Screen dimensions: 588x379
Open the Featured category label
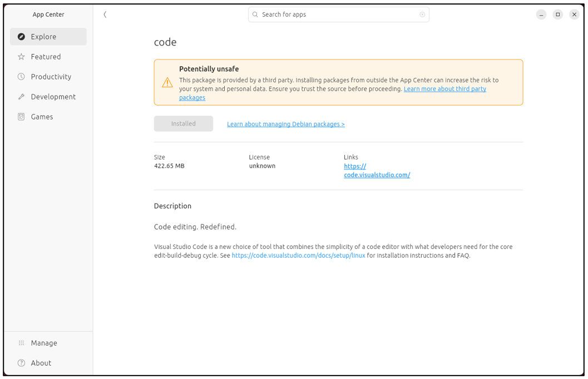pyautogui.click(x=46, y=57)
